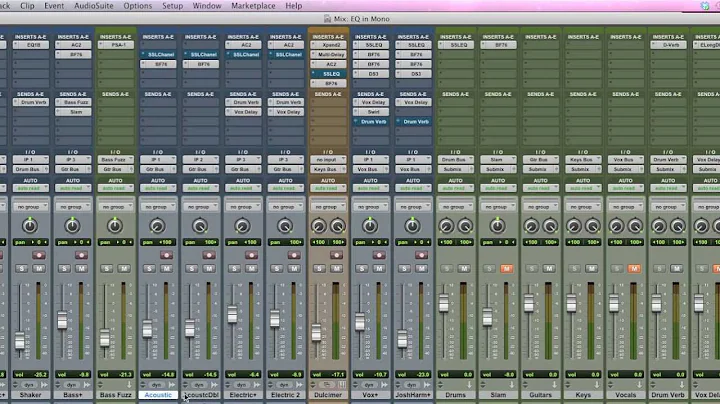Open Shaker track IP 1 input selector
The height and width of the screenshot is (404, 720).
pos(30,160)
